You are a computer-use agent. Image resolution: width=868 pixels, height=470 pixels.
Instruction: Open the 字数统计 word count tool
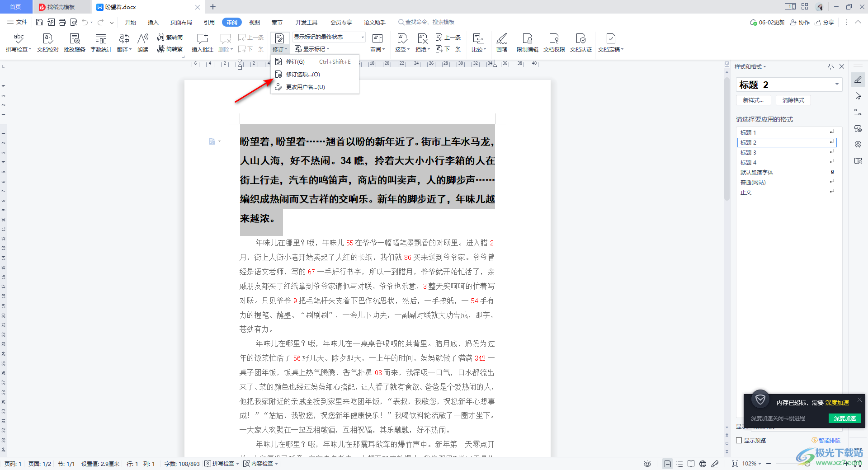pos(101,43)
